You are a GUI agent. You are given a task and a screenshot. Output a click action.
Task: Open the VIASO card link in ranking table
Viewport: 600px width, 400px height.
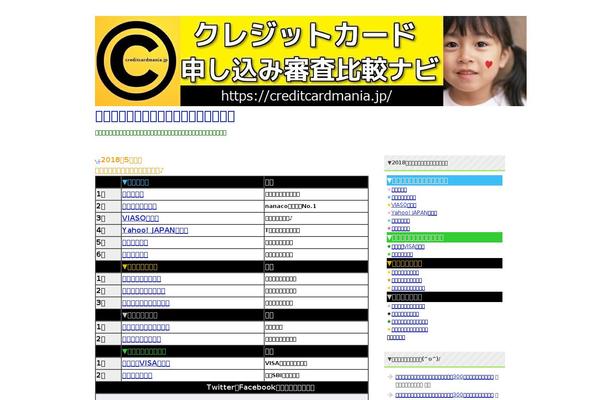tap(140, 218)
